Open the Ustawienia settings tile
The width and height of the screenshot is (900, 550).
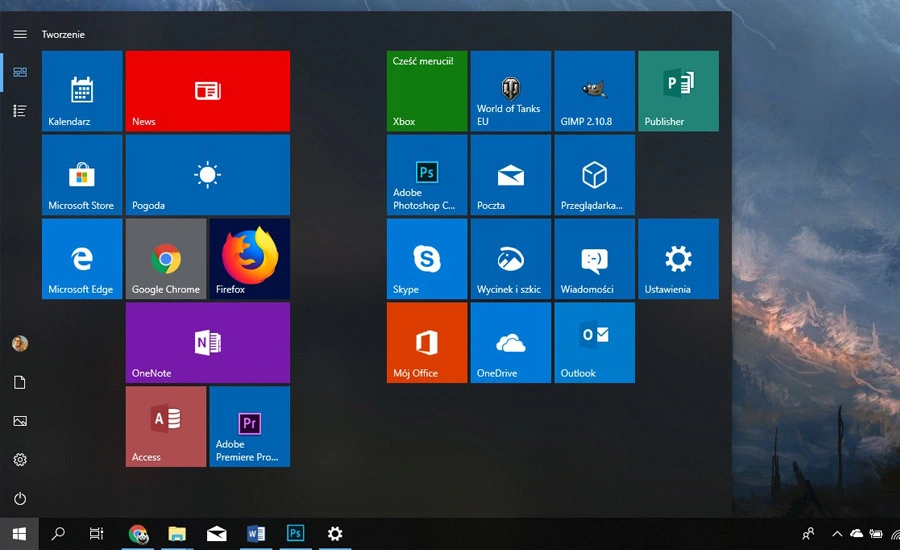678,259
